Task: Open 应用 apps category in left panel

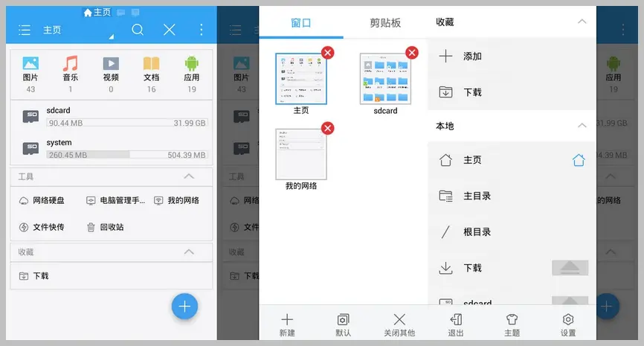Action: pos(192,74)
